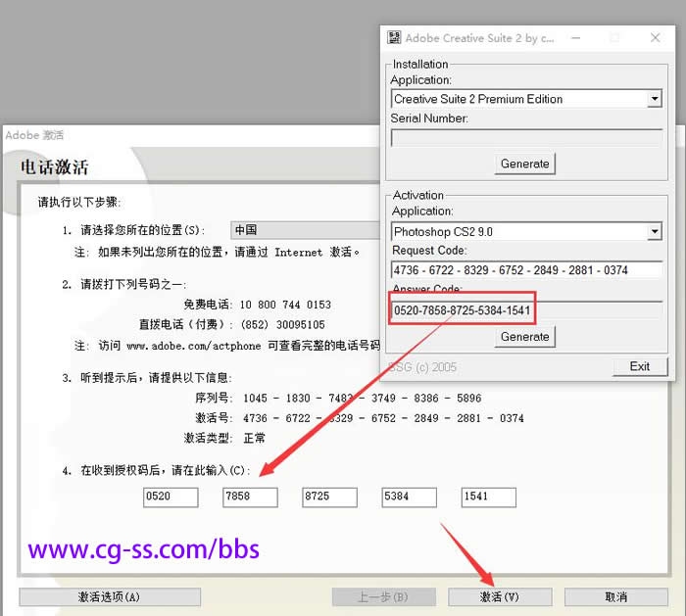
Task: Click the Request Code text field
Action: click(526, 270)
